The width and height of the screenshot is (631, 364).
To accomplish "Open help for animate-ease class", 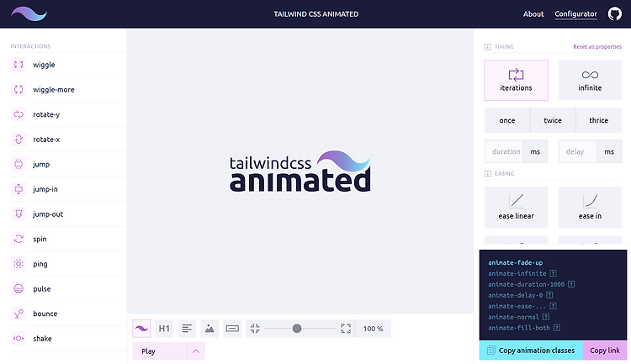I will coord(554,306).
